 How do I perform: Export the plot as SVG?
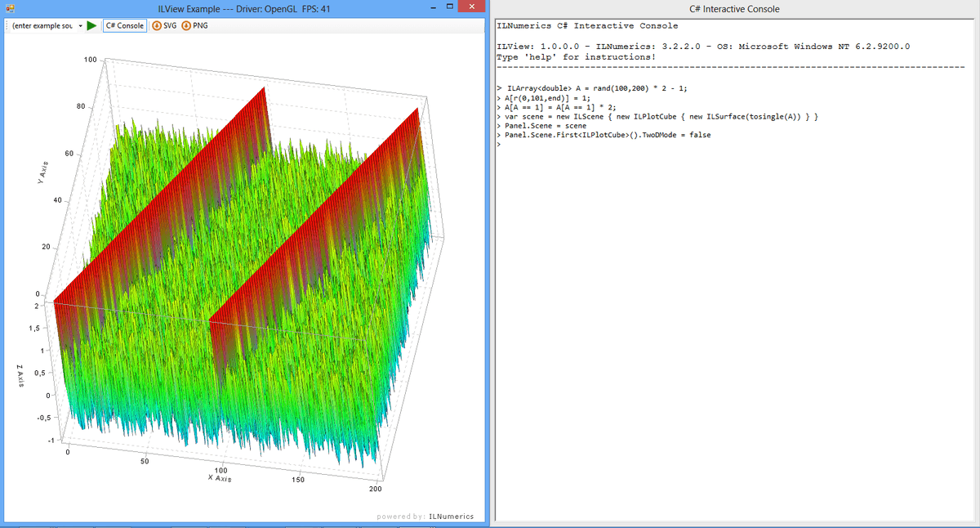164,25
